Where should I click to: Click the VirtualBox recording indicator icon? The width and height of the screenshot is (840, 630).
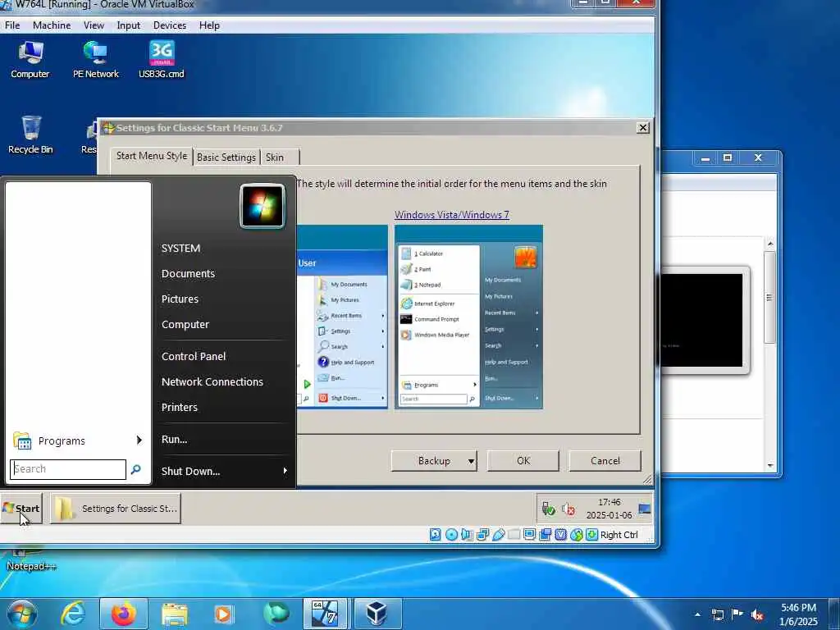point(546,535)
